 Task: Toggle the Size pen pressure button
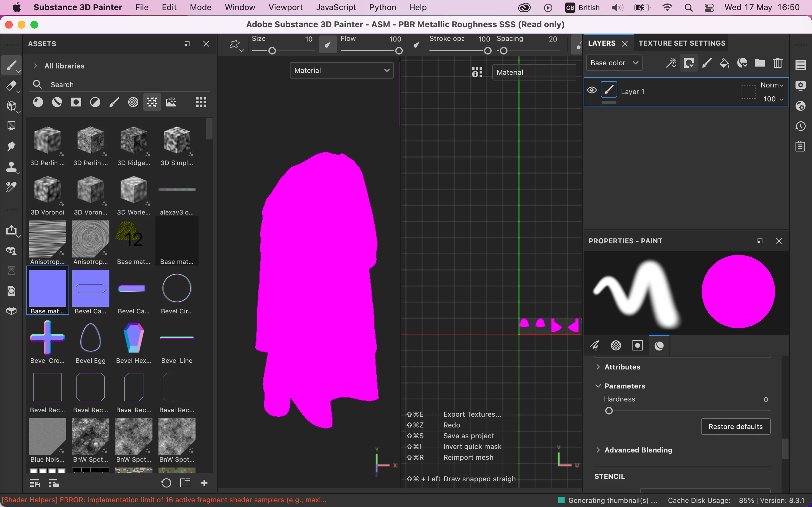pos(327,45)
